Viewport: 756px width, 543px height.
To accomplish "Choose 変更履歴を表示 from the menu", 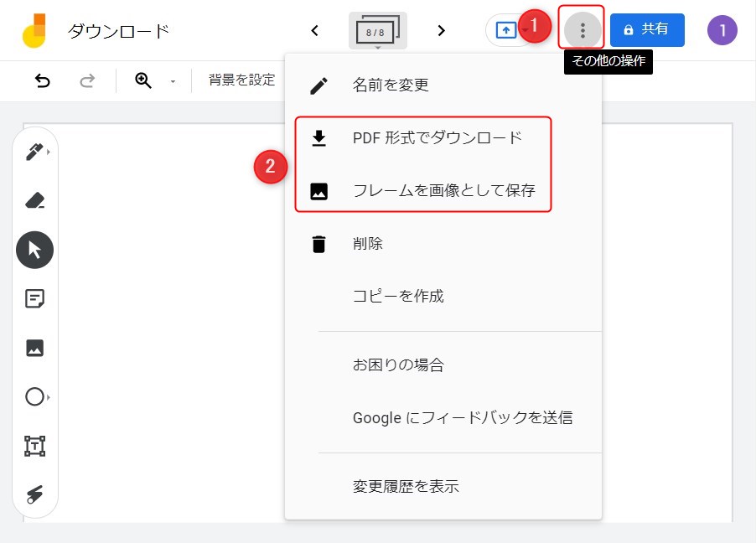I will point(443,486).
